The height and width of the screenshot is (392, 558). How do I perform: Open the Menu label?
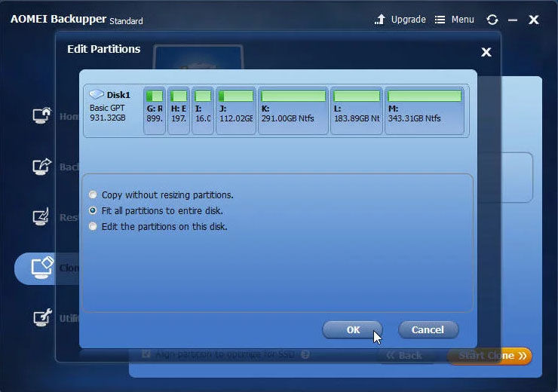[463, 19]
